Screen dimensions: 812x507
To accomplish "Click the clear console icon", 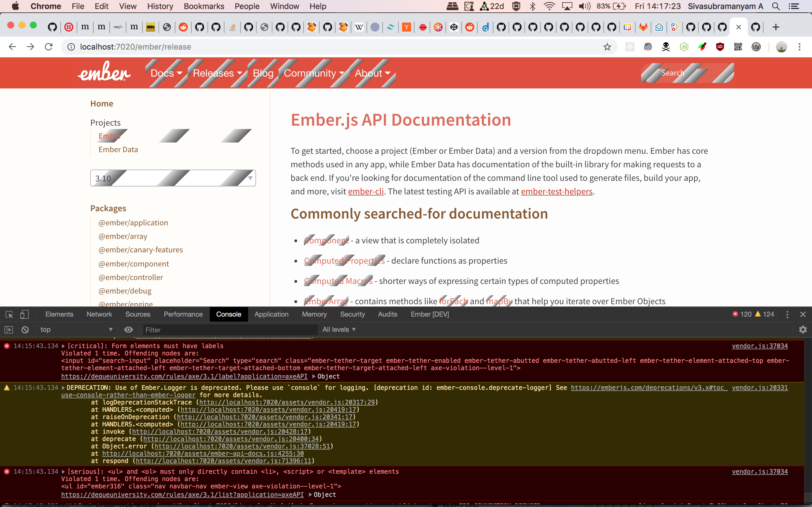I will (25, 330).
